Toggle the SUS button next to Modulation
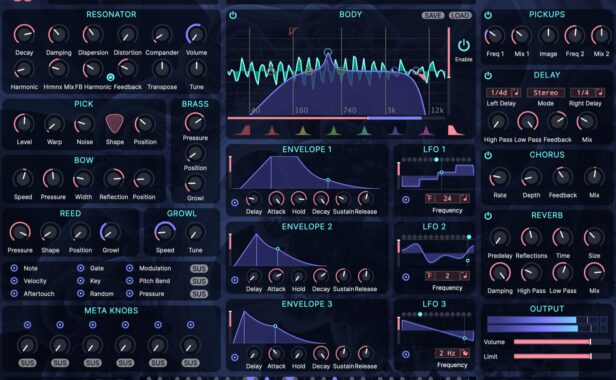The height and width of the screenshot is (380, 616). click(x=199, y=269)
